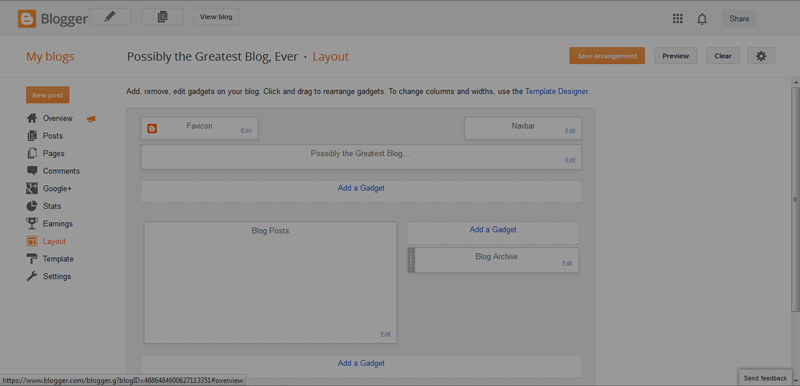Click the Google+ sidebar icon

[x=32, y=189]
